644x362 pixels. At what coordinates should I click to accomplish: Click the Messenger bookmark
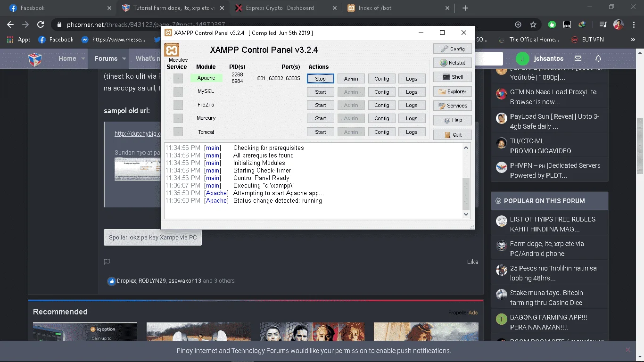click(x=113, y=40)
